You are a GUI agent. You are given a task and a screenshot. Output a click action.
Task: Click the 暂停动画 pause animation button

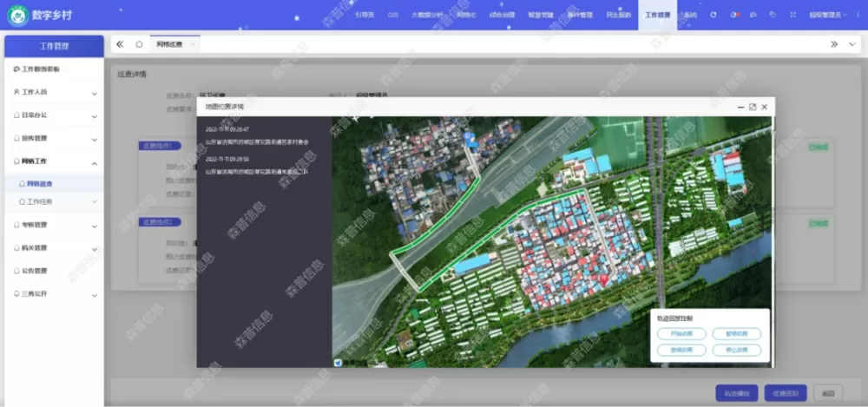click(736, 333)
